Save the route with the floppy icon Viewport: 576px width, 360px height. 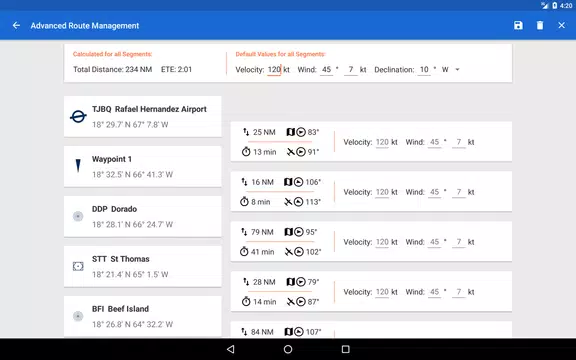click(518, 25)
